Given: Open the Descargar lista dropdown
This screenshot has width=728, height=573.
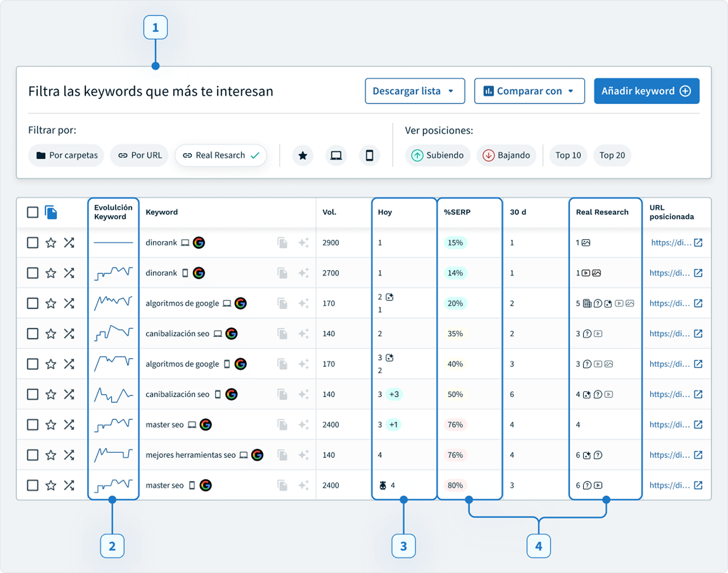Looking at the screenshot, I should click(415, 91).
